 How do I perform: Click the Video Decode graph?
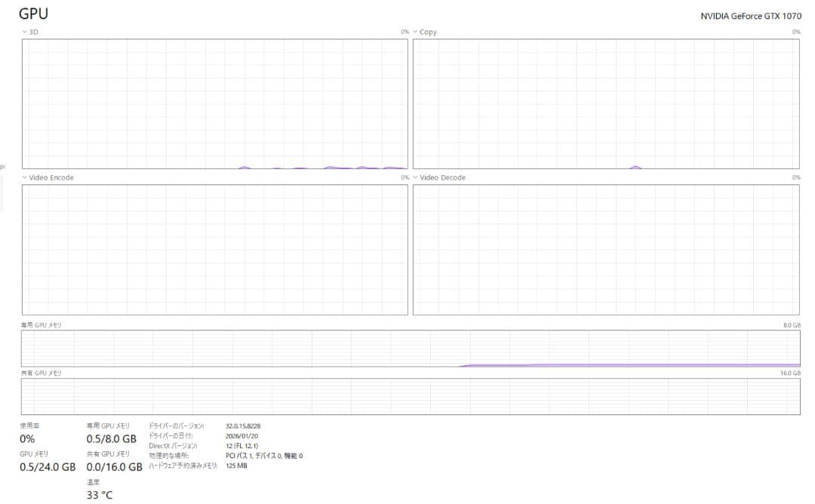click(606, 249)
